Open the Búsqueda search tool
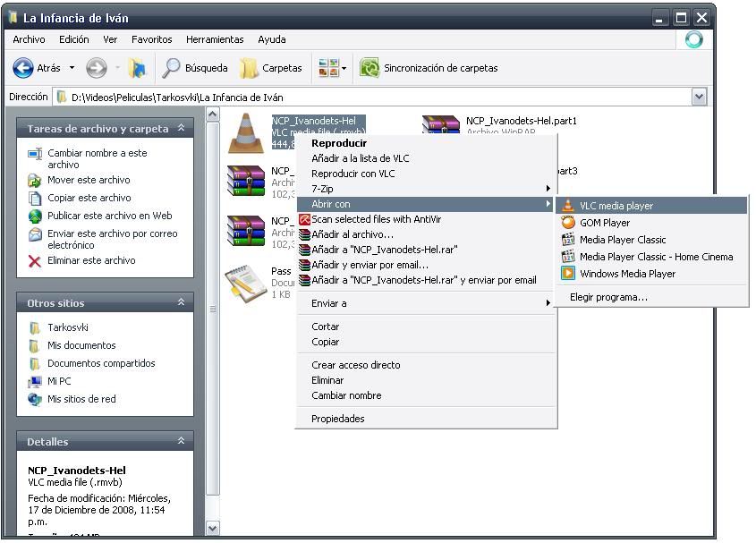This screenshot has height=543, width=756. click(195, 68)
